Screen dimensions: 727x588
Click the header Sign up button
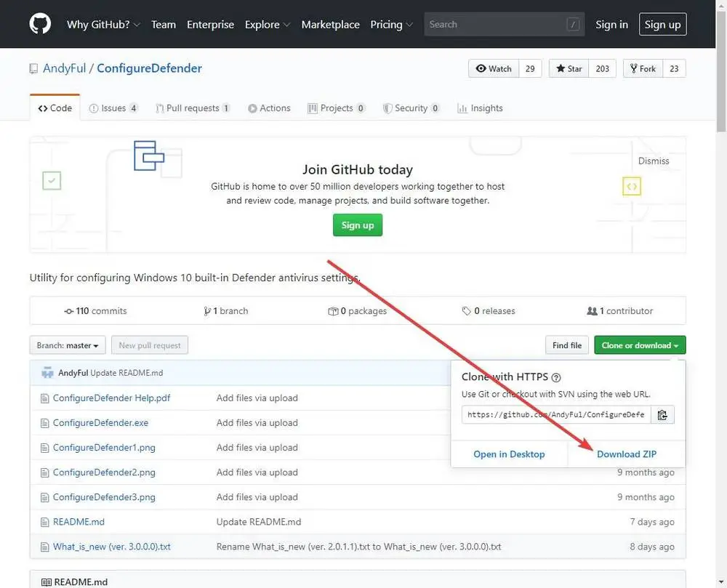pyautogui.click(x=662, y=25)
